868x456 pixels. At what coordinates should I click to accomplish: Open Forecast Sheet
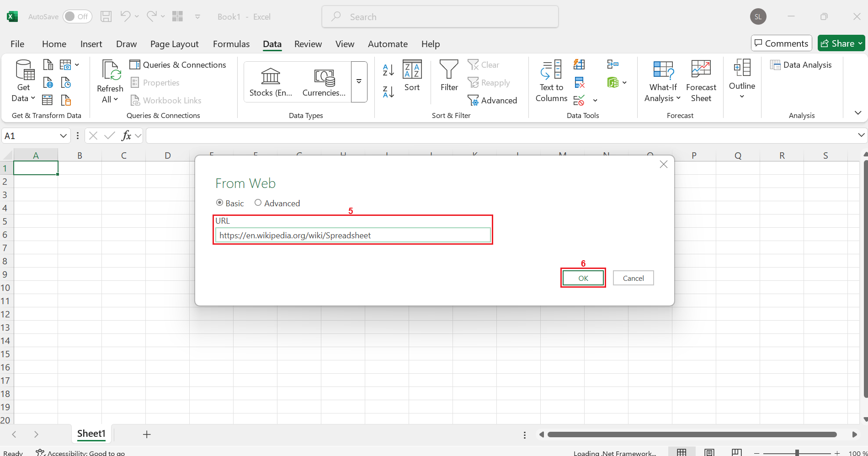click(x=701, y=81)
